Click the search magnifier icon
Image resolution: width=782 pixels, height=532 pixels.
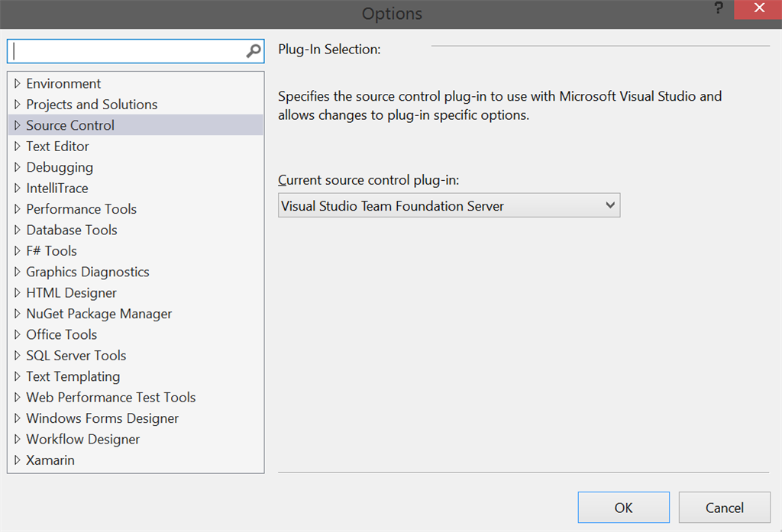pos(253,50)
